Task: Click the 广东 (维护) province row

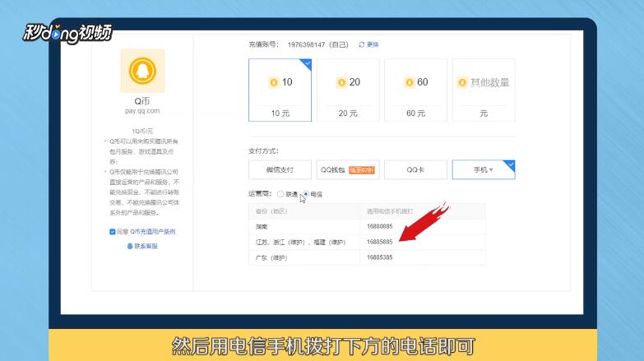Action: (x=367, y=257)
